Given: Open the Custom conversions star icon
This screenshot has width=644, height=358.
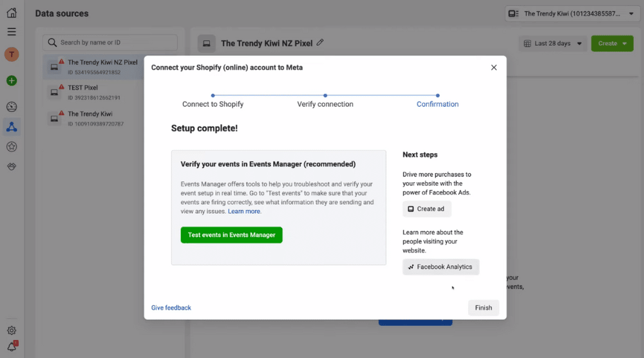Looking at the screenshot, I should tap(12, 147).
